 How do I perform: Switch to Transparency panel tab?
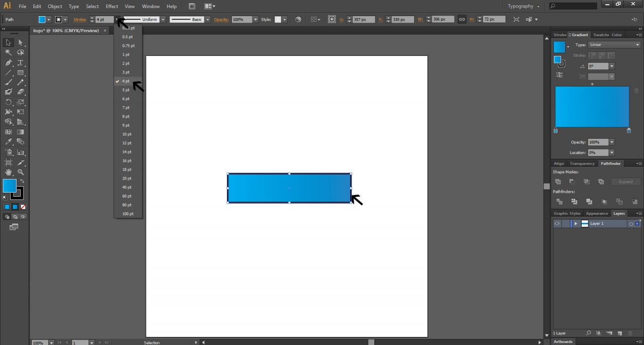pyautogui.click(x=582, y=163)
